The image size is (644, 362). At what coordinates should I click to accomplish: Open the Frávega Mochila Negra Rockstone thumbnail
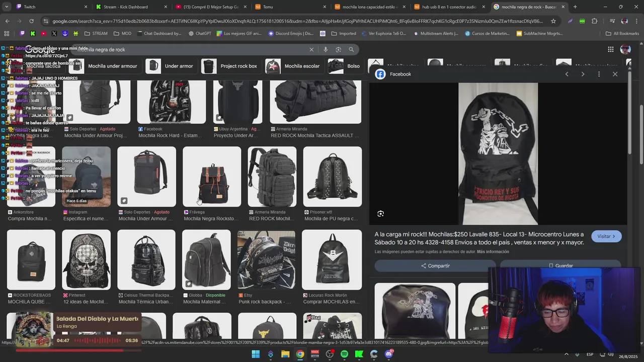click(212, 176)
